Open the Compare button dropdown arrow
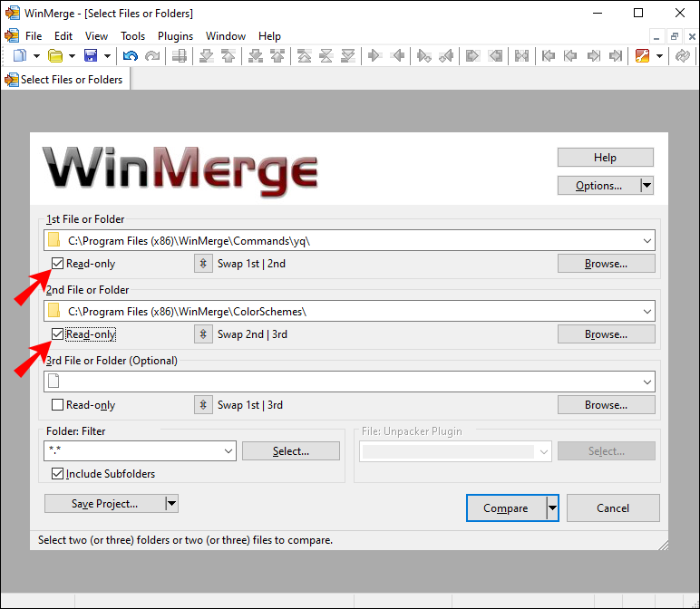The image size is (700, 609). tap(553, 507)
